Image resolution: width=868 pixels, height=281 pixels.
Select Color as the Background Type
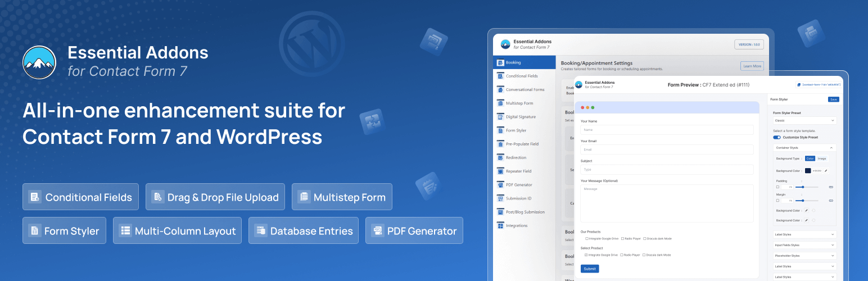point(810,158)
